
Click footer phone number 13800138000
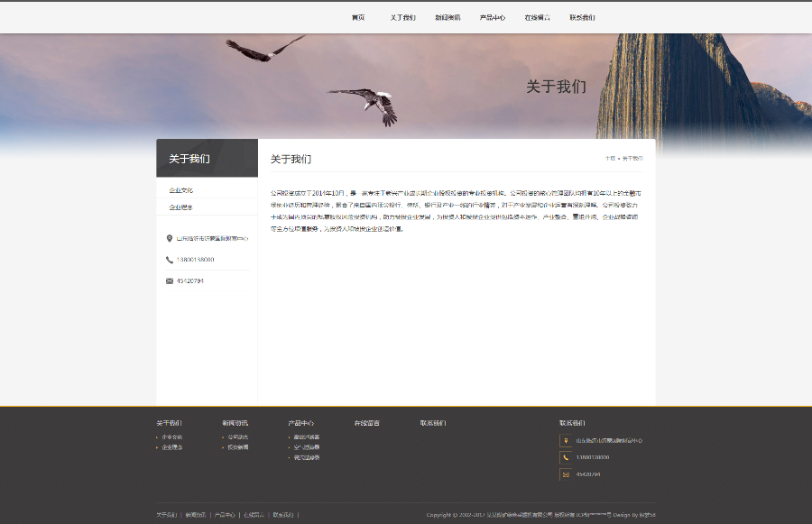[593, 457]
